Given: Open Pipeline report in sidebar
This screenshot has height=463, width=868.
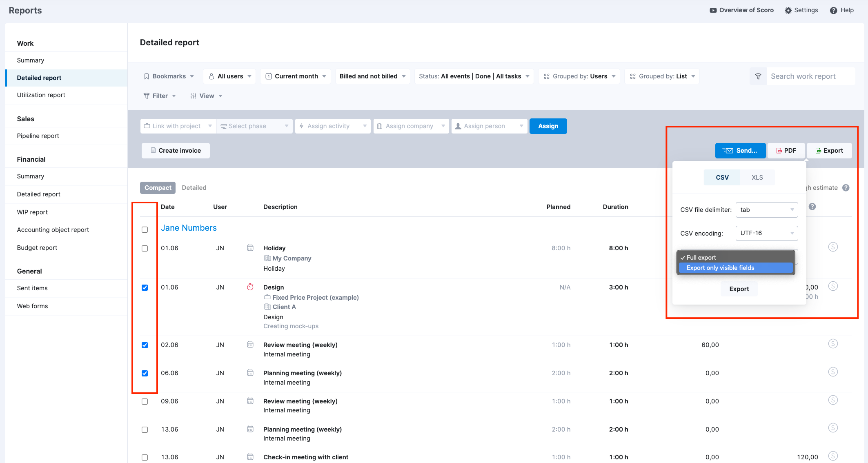Looking at the screenshot, I should pyautogui.click(x=67, y=136).
